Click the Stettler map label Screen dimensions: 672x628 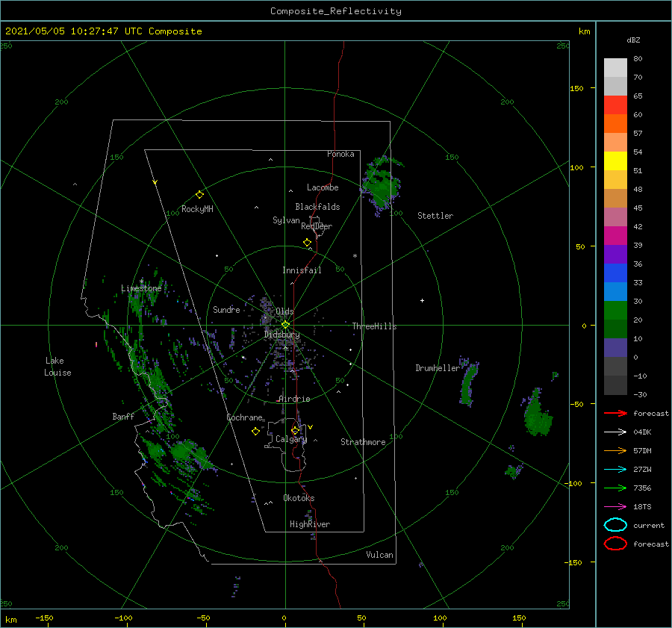[435, 216]
